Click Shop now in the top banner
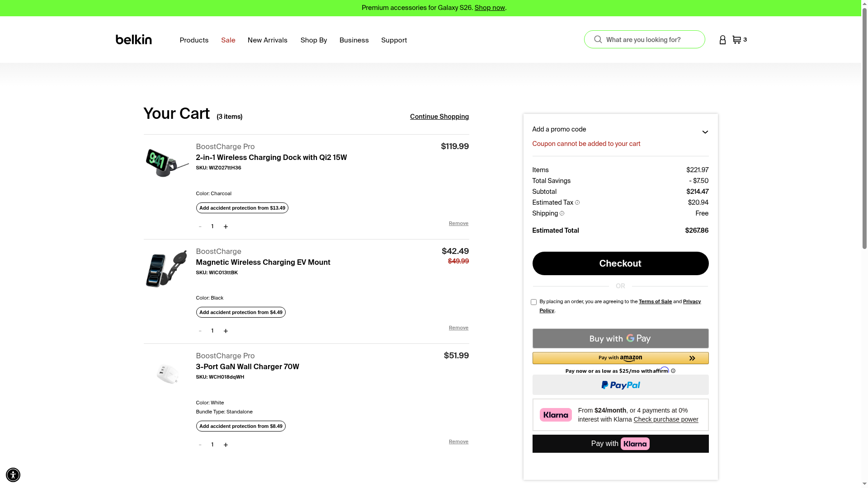This screenshot has height=488, width=868. 490,8
